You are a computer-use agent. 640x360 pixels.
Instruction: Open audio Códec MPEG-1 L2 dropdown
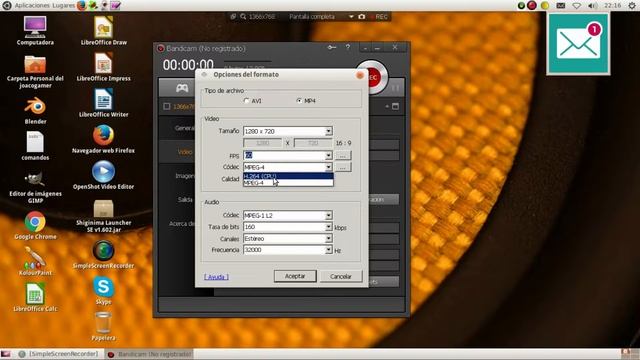288,215
